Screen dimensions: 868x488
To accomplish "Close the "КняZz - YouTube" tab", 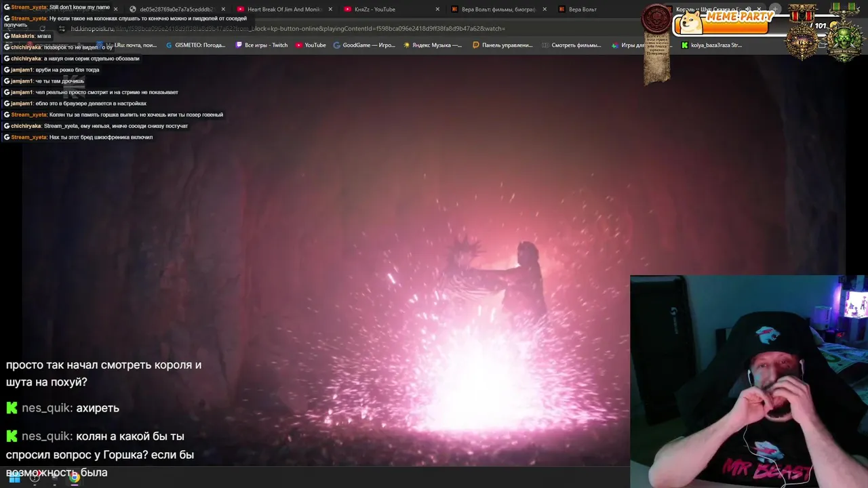I will click(437, 9).
